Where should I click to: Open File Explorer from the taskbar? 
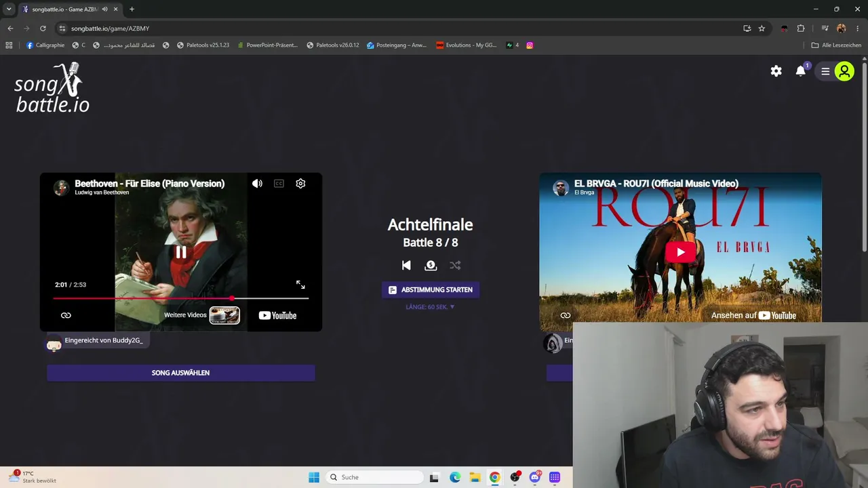475,477
